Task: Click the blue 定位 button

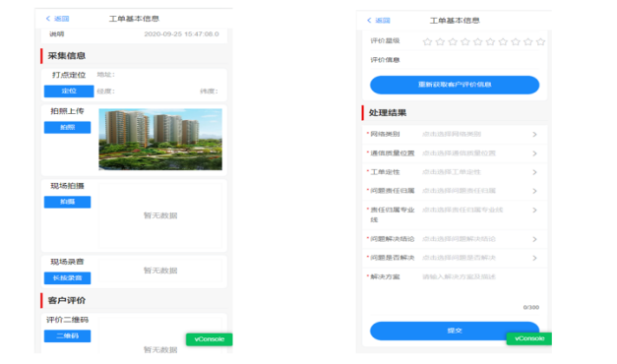Action: pyautogui.click(x=69, y=91)
